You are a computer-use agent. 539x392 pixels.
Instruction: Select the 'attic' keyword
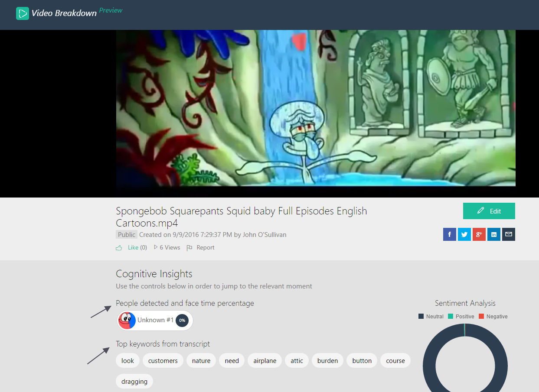click(x=297, y=360)
